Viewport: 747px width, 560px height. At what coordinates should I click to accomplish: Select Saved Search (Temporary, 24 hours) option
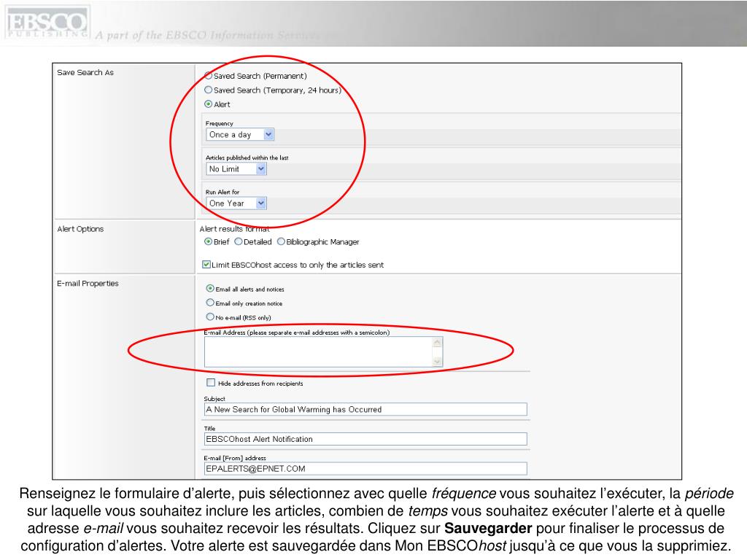point(208,90)
